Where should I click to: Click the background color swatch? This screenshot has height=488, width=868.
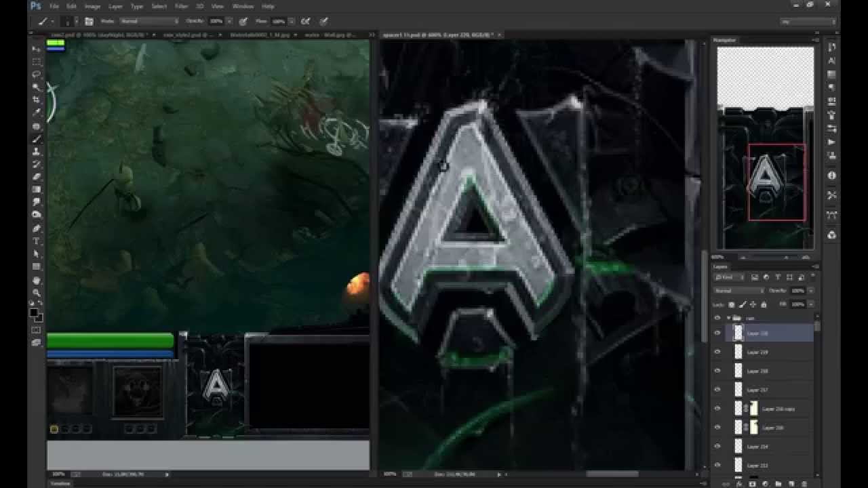(39, 317)
